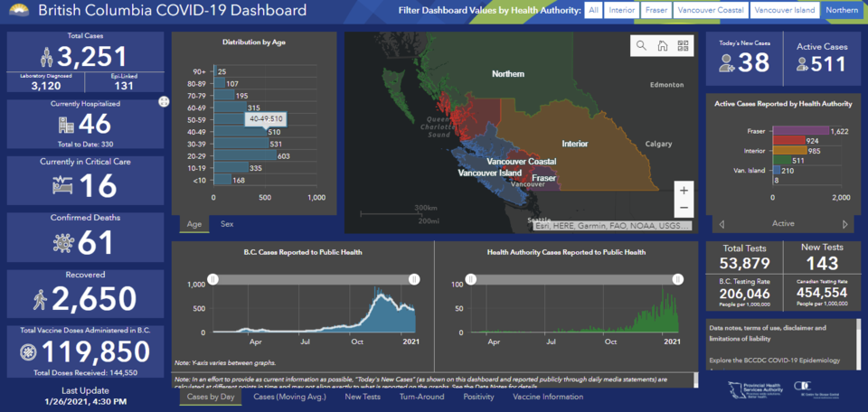
Task: Click left handle of B.C. Cases range slider
Action: (x=212, y=279)
